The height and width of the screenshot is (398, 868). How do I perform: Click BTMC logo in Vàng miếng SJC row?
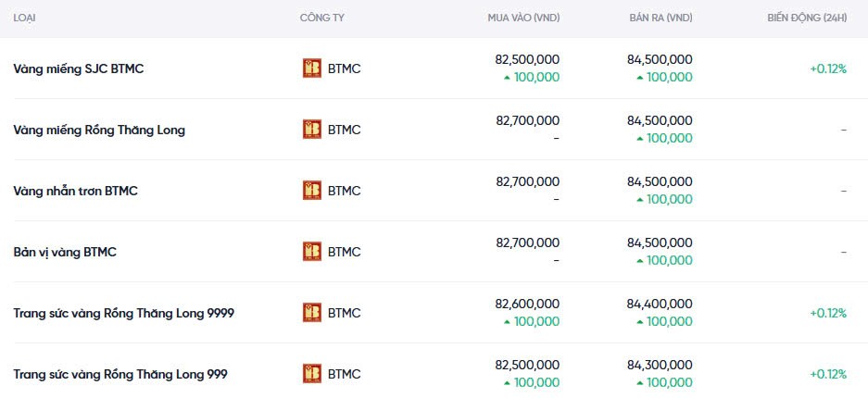(312, 68)
